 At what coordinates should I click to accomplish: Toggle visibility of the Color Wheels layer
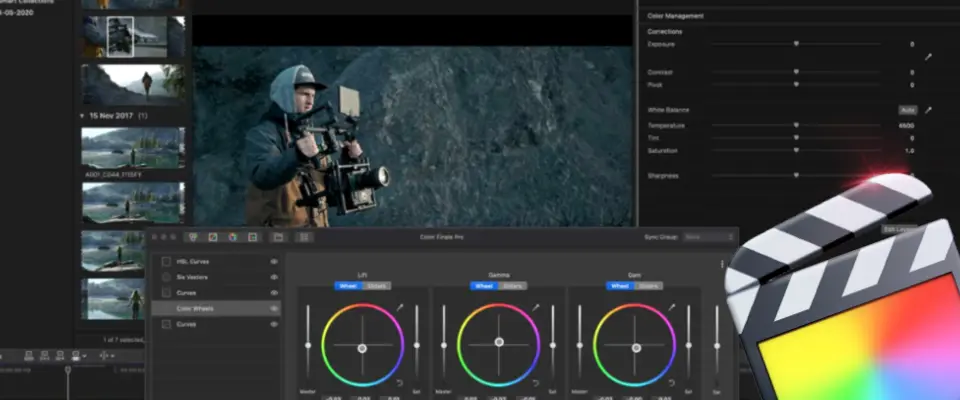tap(274, 309)
